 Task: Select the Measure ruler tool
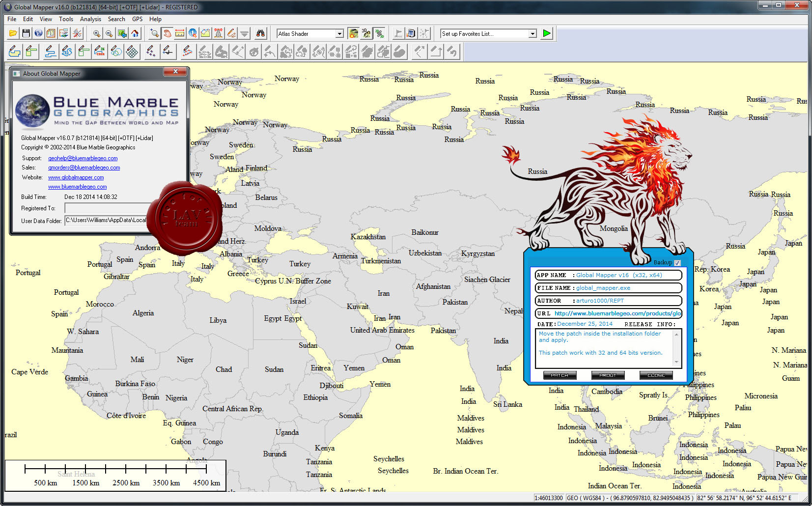tap(180, 33)
